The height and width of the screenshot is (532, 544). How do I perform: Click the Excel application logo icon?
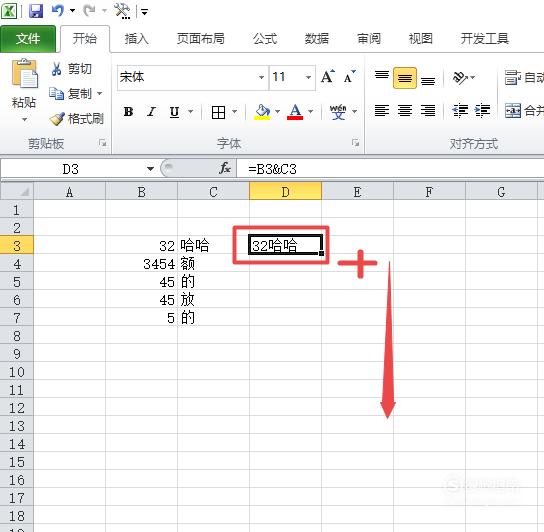(x=9, y=11)
